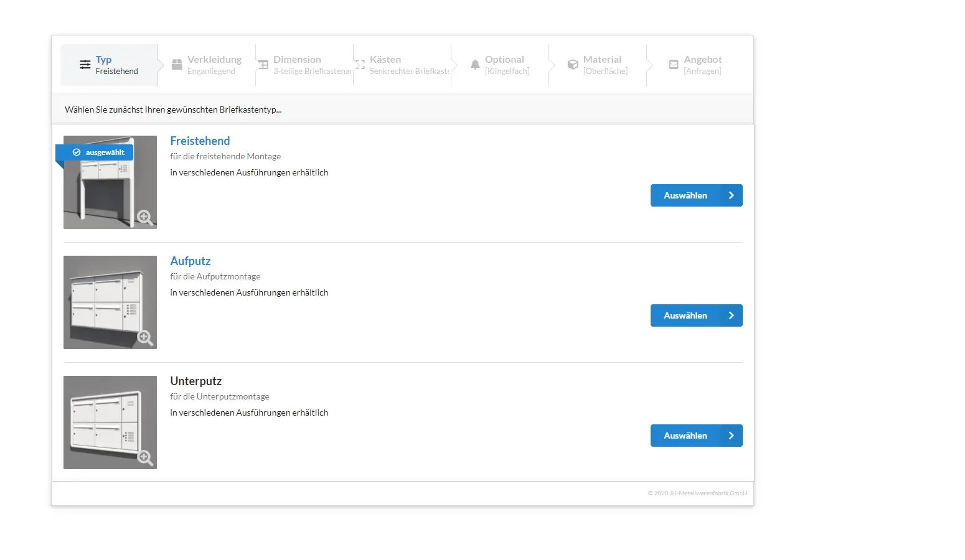Go to the Angebot tab
Screen dimensions: 965x560
tap(702, 65)
